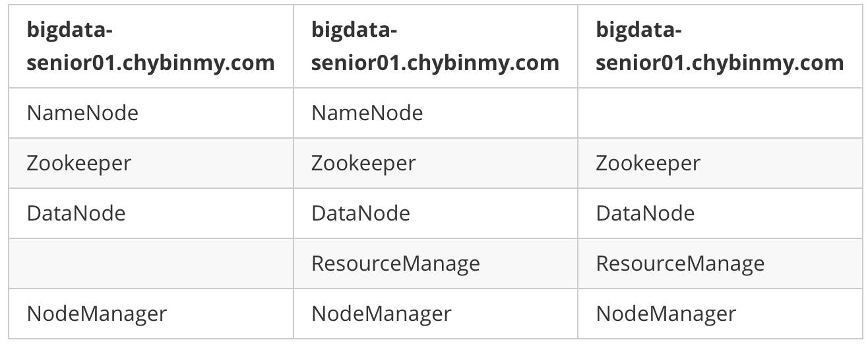Image resolution: width=868 pixels, height=346 pixels.
Task: Select NameNode cell in the first column
Action: [x=82, y=113]
